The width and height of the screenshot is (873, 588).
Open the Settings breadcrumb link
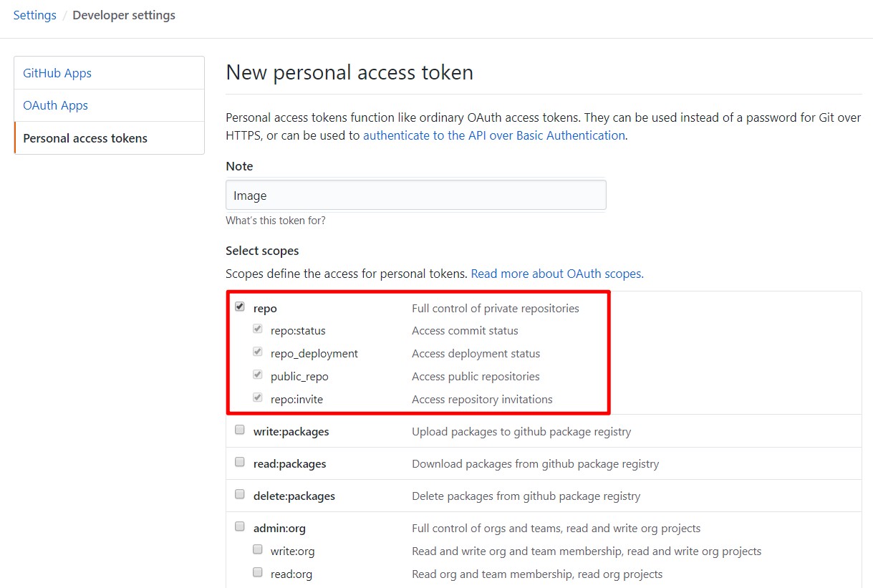(34, 14)
